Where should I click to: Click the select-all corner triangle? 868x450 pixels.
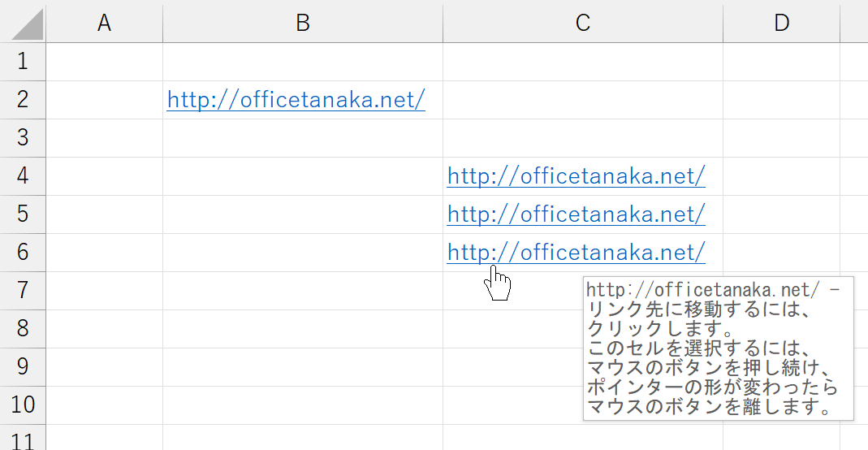click(x=28, y=24)
